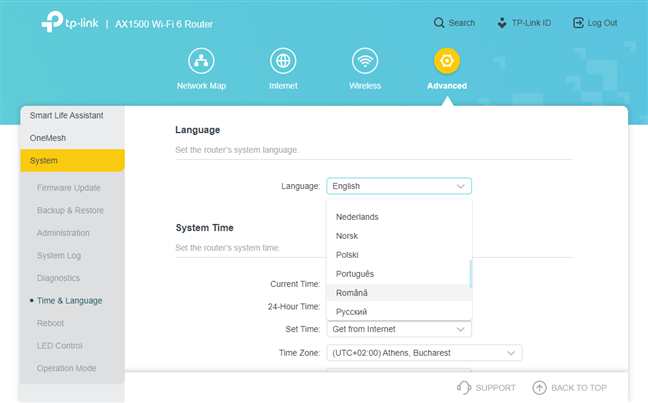Open Smart Life Assistant in sidebar
Viewport: 648px width, 403px height.
tap(72, 115)
